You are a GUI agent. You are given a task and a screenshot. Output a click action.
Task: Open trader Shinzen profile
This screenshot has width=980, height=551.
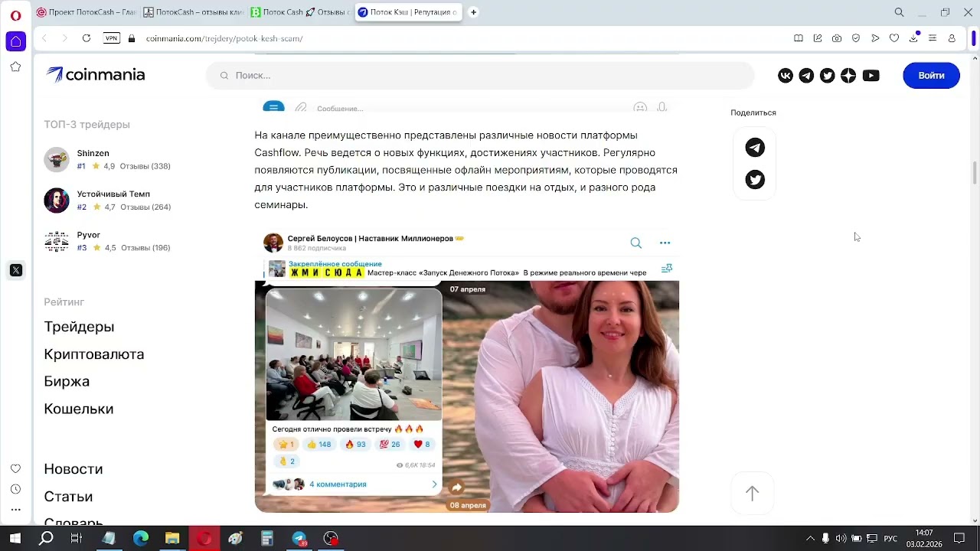(x=93, y=153)
